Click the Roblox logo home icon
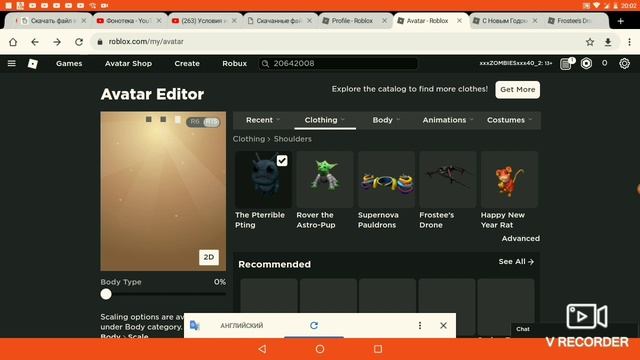This screenshot has height=360, width=640. 33,64
